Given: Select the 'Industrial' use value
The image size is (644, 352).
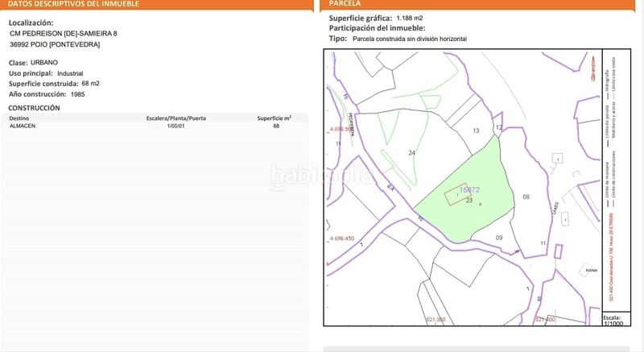Looking at the screenshot, I should tap(70, 73).
